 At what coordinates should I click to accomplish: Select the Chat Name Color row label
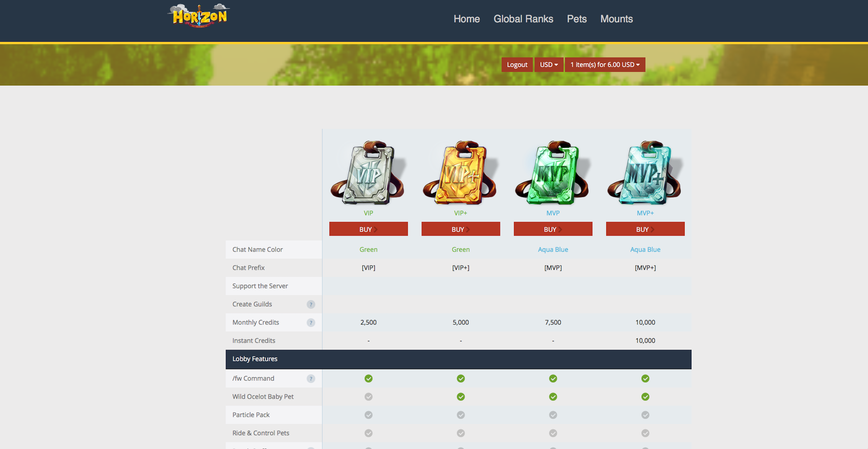click(x=257, y=249)
